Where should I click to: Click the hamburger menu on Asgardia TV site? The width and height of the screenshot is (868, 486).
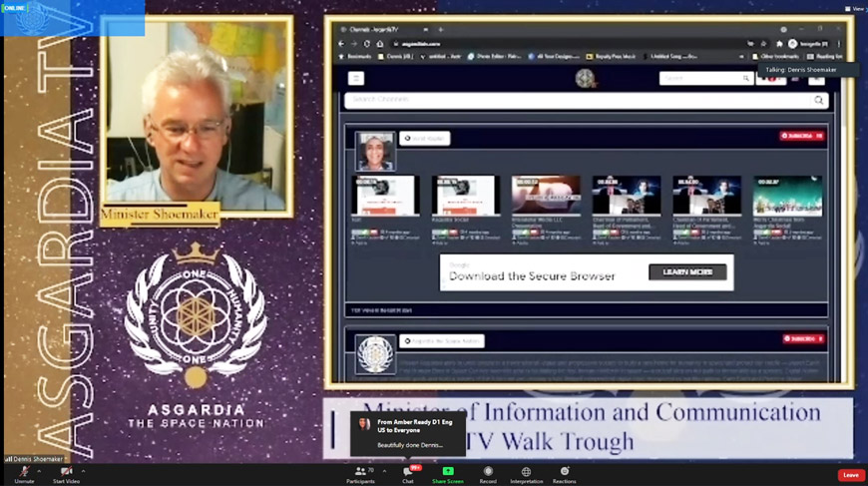tap(356, 78)
